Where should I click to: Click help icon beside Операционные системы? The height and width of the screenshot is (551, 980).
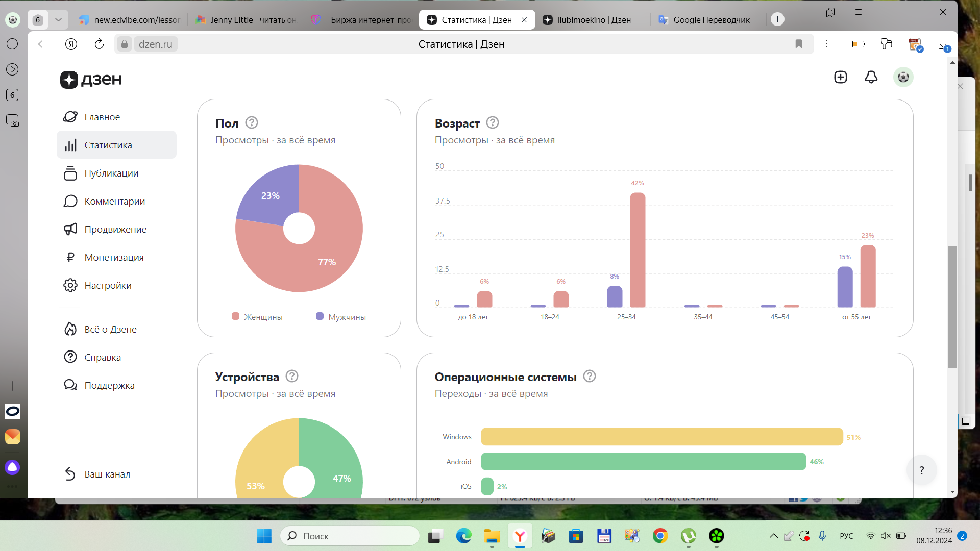(589, 377)
